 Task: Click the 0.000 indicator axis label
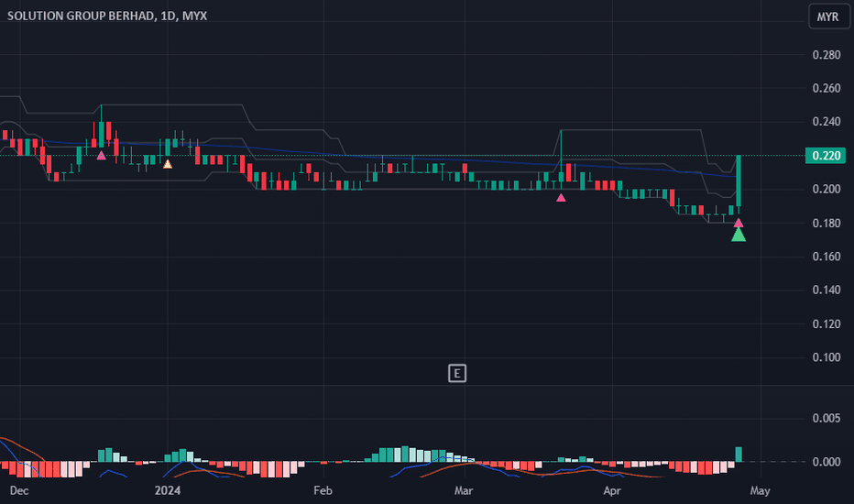point(827,462)
